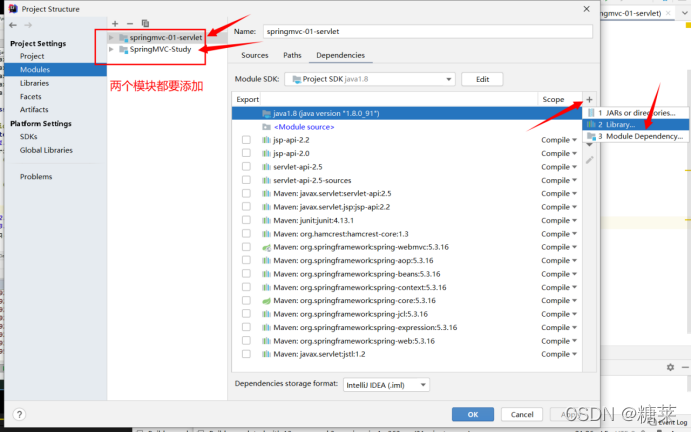692x433 pixels.
Task: Open the Project settings section
Action: click(32, 56)
